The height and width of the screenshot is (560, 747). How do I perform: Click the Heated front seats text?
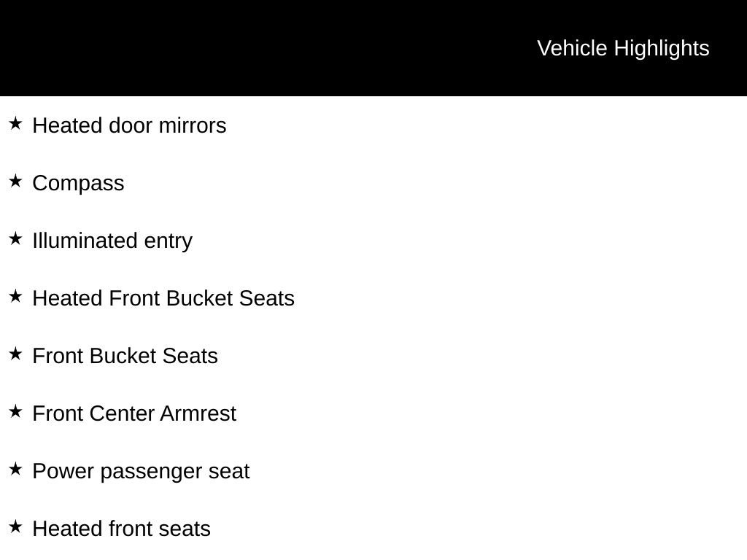tap(122, 529)
